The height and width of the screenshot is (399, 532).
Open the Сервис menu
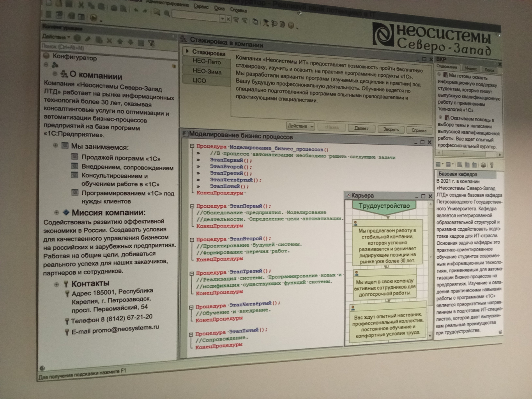click(x=201, y=7)
